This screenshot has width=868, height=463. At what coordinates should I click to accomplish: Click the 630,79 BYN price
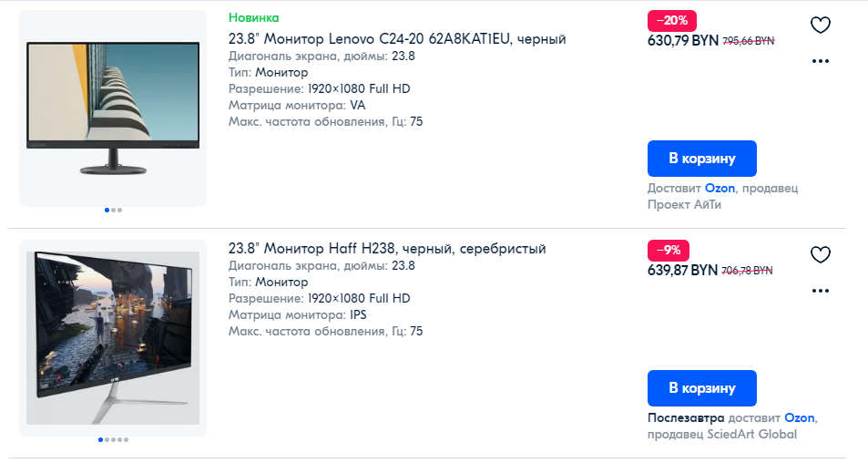(x=683, y=40)
